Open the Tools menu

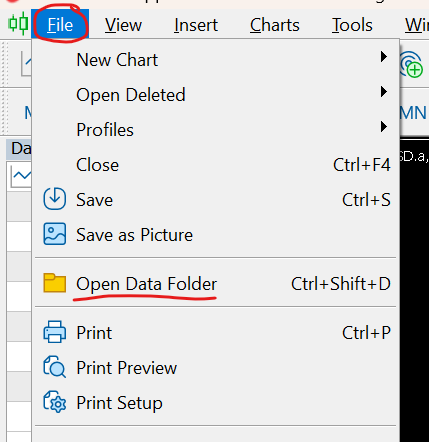pos(352,25)
